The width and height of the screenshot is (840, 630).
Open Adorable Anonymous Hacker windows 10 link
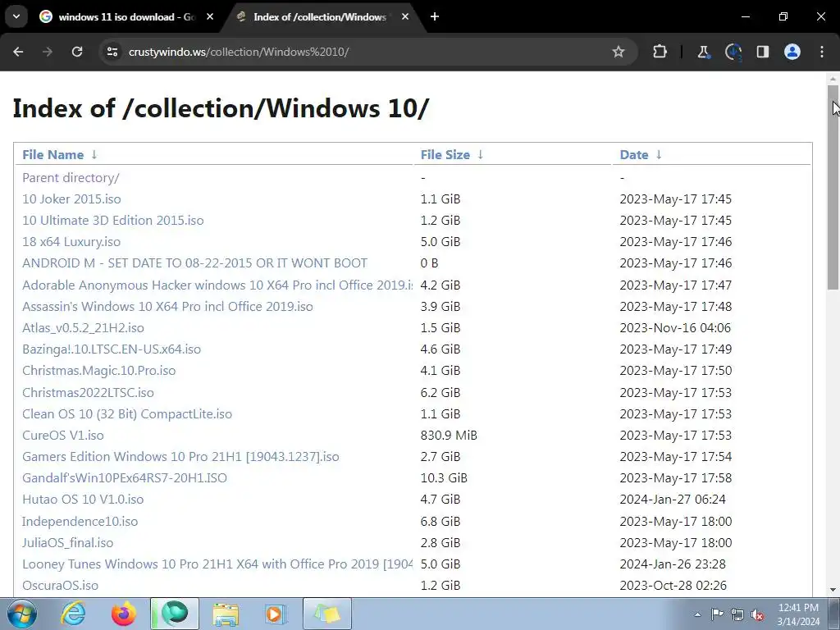pos(217,285)
